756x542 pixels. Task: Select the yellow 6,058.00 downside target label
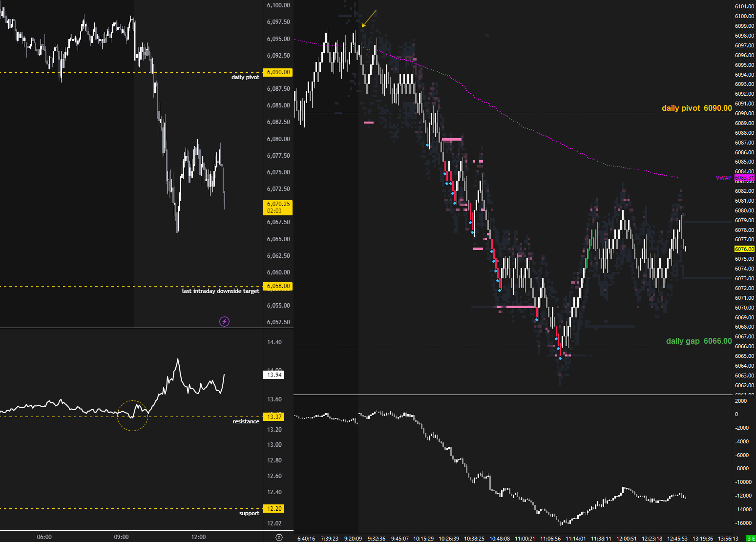pos(278,286)
